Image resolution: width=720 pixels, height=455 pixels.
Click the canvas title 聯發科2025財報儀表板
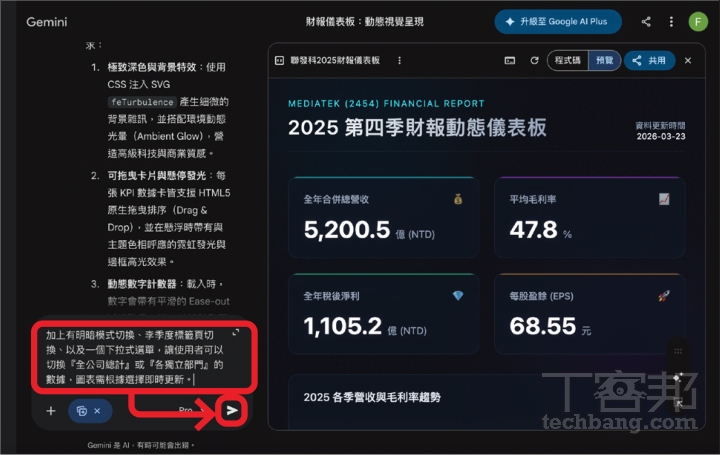pyautogui.click(x=335, y=61)
